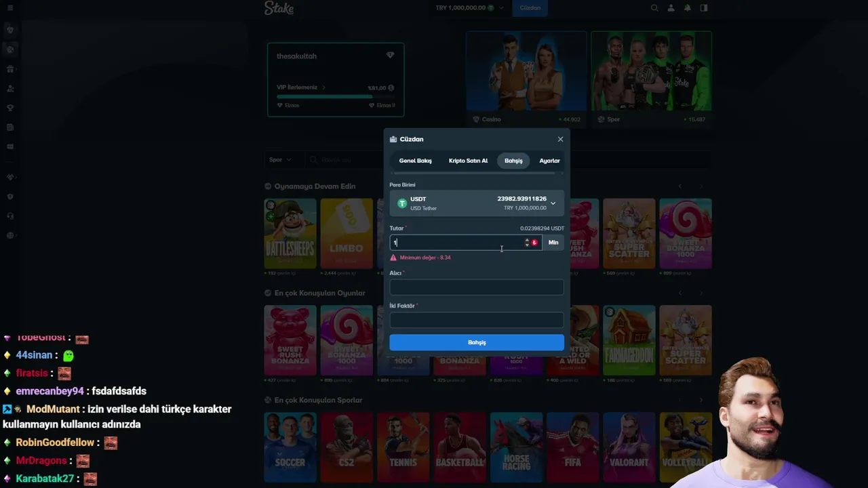
Task: Open the Sports section from the sidebar ball icon
Action: tap(9, 49)
